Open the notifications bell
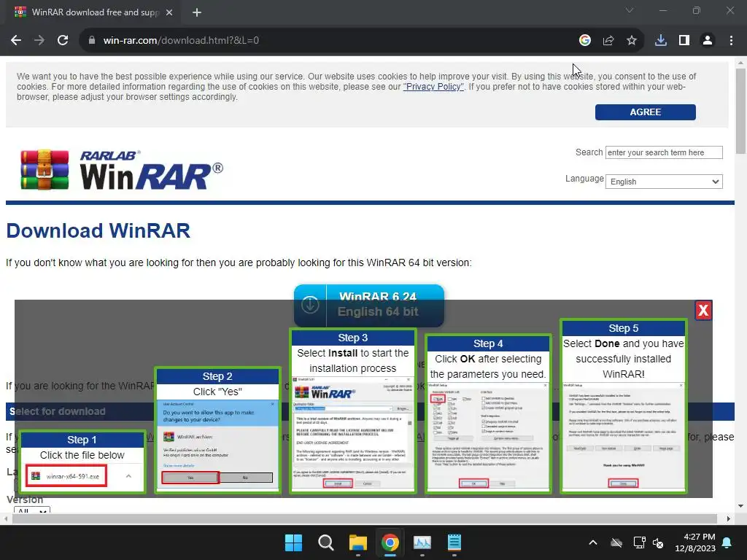 [x=727, y=542]
